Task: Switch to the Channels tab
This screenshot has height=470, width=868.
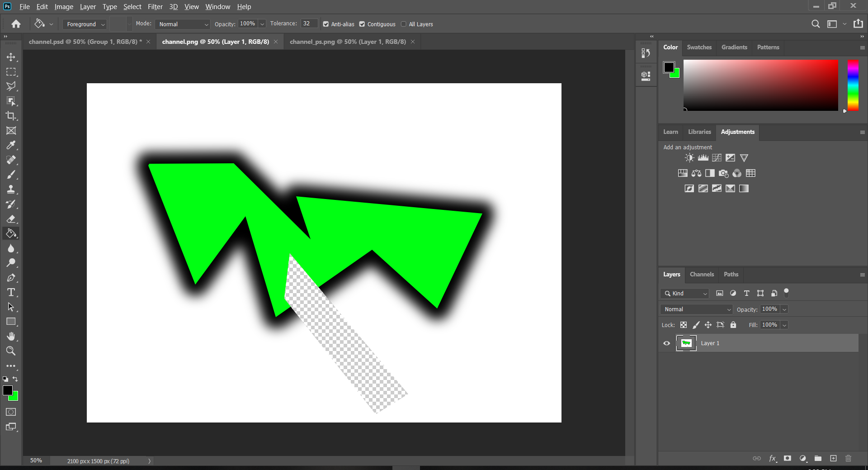Action: pyautogui.click(x=701, y=275)
